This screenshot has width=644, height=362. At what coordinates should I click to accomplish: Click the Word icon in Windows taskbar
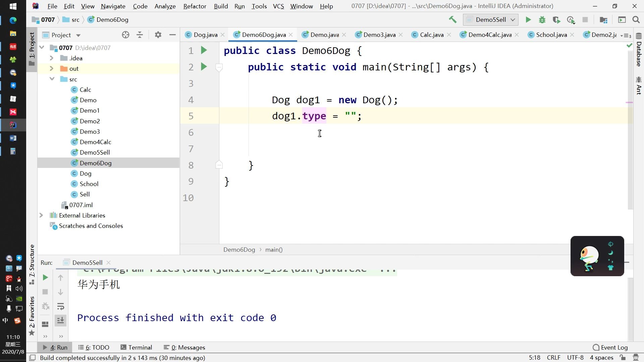tap(13, 138)
